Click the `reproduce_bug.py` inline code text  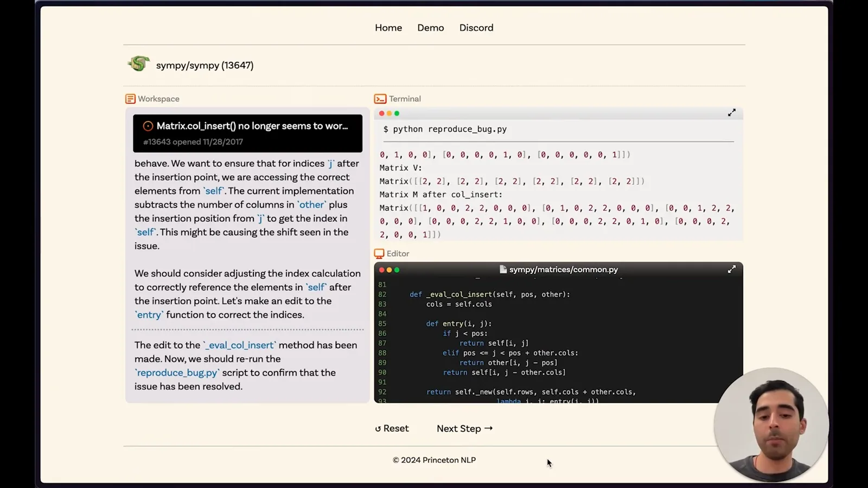(177, 373)
